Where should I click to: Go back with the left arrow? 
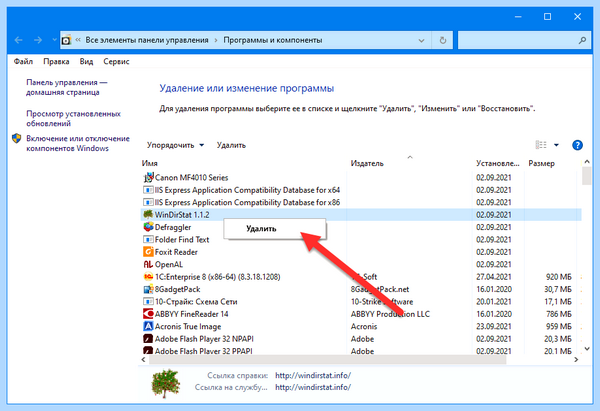(18, 40)
